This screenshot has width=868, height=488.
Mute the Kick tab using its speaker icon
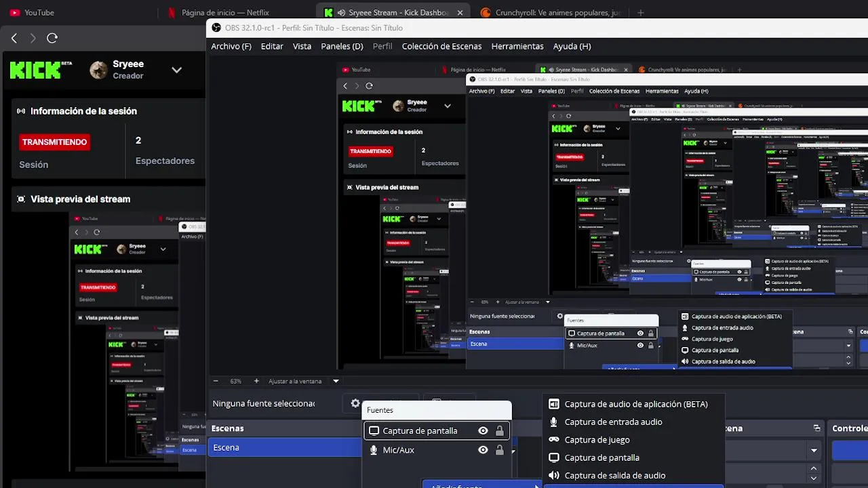pos(341,12)
